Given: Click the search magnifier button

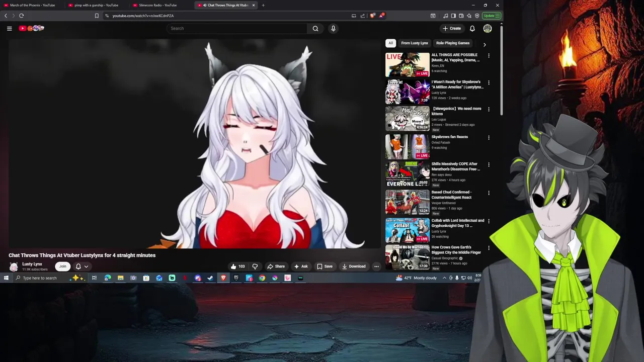Looking at the screenshot, I should point(315,28).
